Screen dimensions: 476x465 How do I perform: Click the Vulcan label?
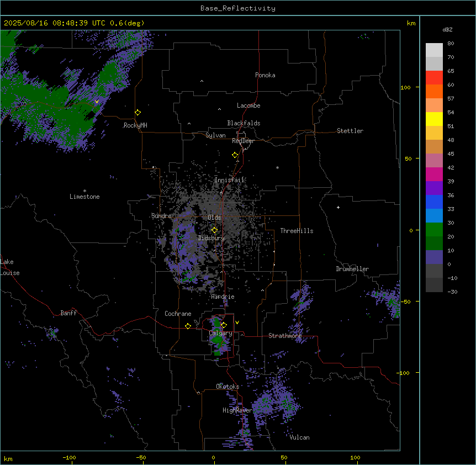299,437
